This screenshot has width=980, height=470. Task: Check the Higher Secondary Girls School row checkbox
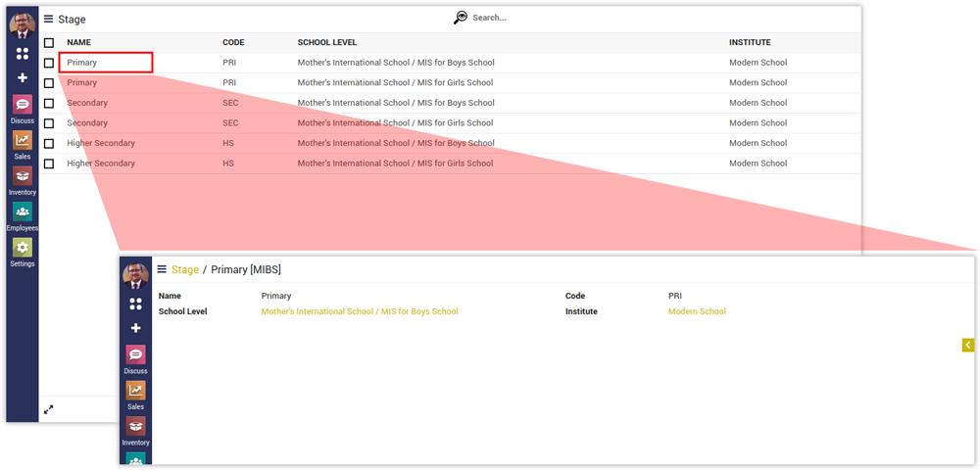coord(49,164)
